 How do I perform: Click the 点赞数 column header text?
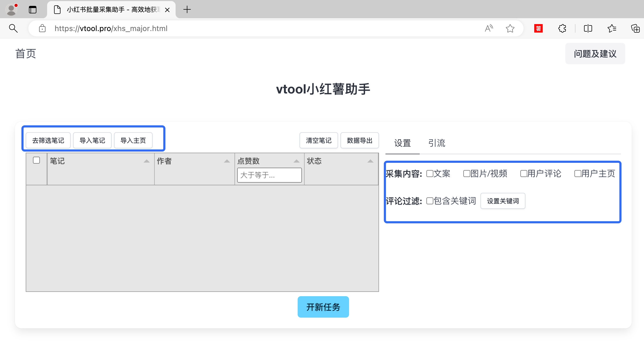pos(248,161)
